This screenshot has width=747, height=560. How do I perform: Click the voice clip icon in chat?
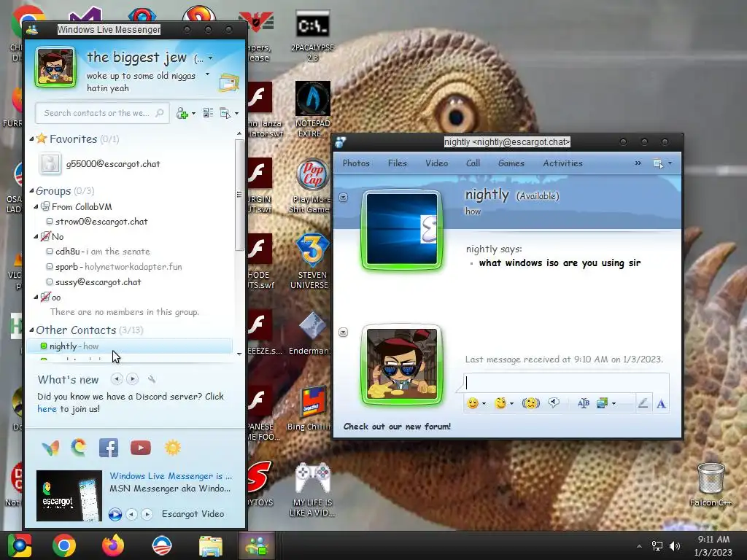tap(553, 402)
